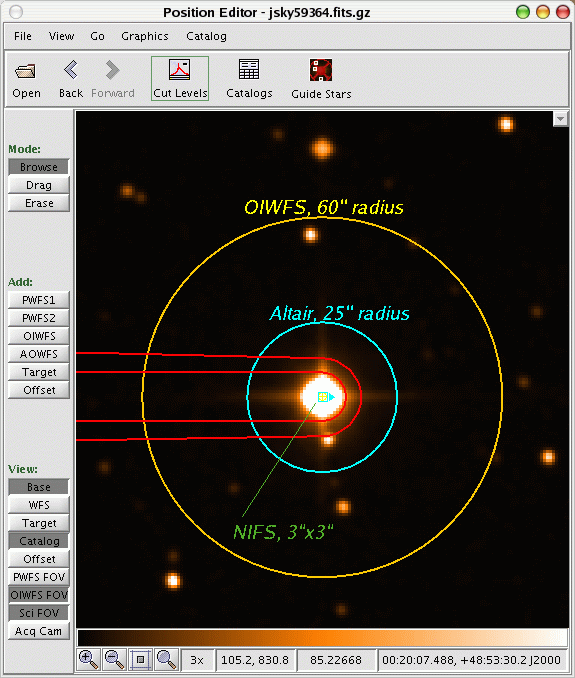Zoom in with the plus magnifier
Screen dimensions: 575x678
coord(89,660)
